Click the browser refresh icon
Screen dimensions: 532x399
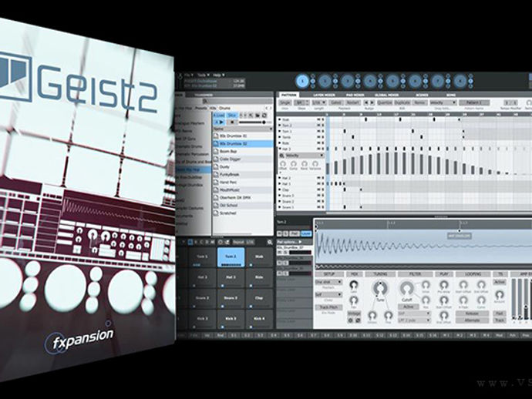[x=264, y=116]
